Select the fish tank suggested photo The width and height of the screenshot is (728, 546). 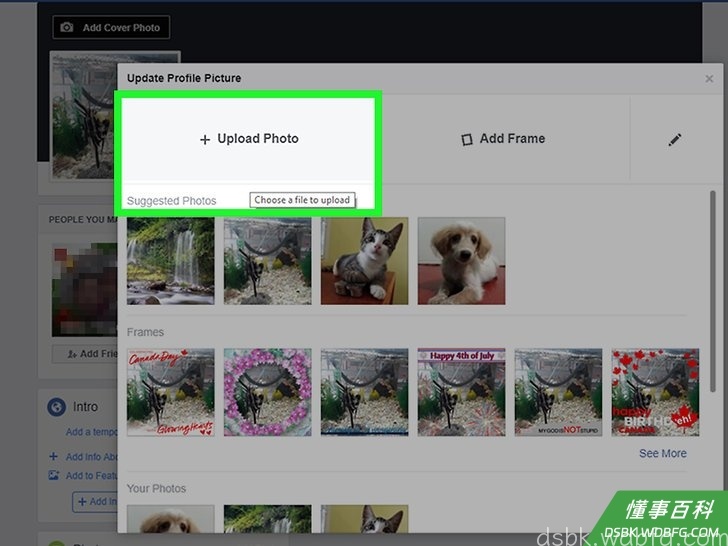click(267, 261)
